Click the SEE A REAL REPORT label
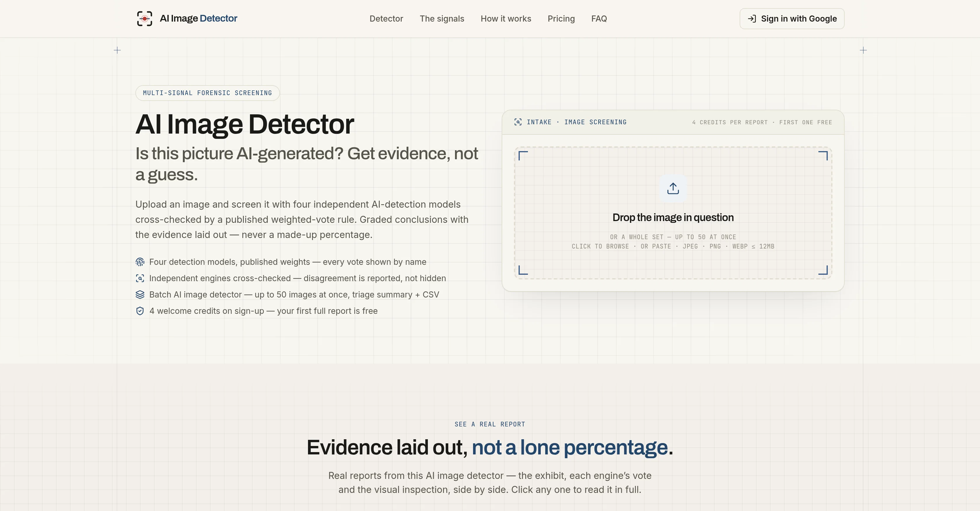Viewport: 980px width, 511px height. 490,424
